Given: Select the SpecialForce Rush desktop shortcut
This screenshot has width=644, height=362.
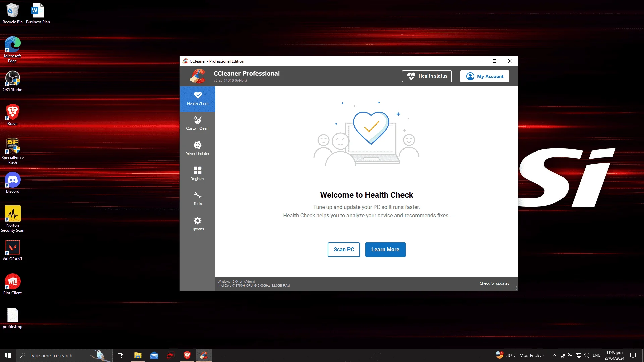Looking at the screenshot, I should click(13, 152).
